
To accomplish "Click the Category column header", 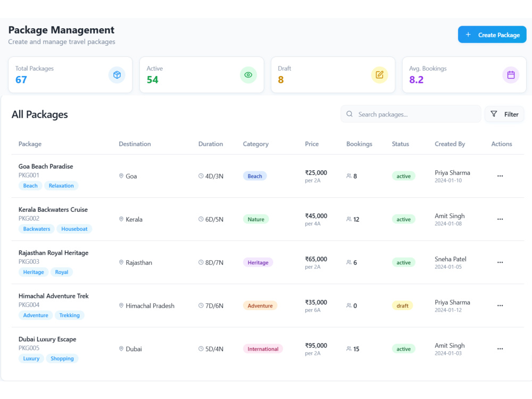I will coord(255,144).
